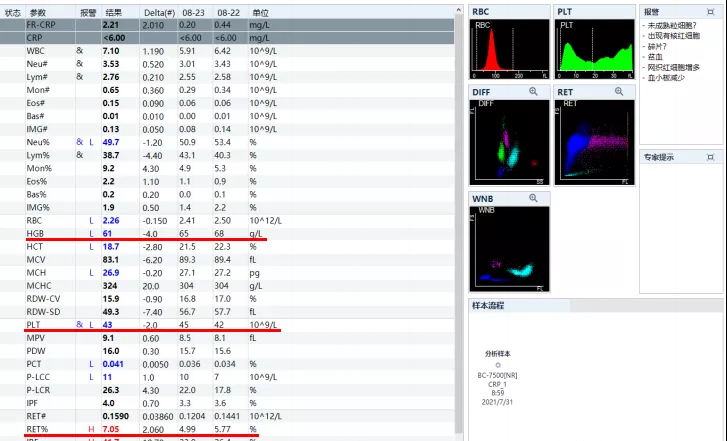
Task: Zoom the RET scattergram with its magnifier icon
Action: click(619, 92)
